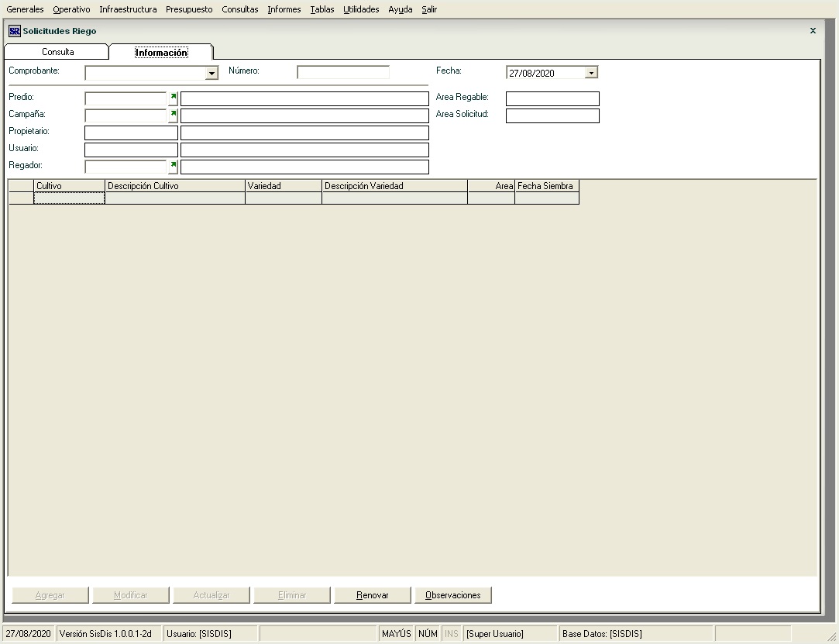Click the Propietario code field
Image resolution: width=839 pixels, height=644 pixels.
pos(131,133)
